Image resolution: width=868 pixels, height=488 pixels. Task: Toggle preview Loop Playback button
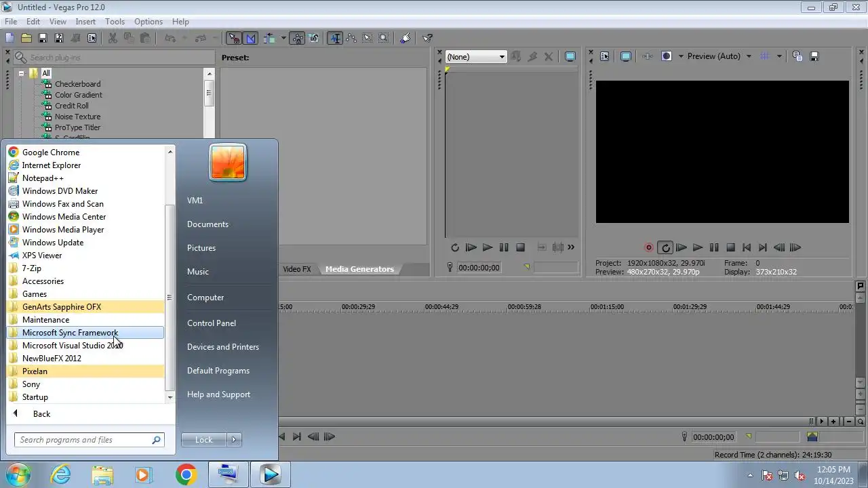665,248
